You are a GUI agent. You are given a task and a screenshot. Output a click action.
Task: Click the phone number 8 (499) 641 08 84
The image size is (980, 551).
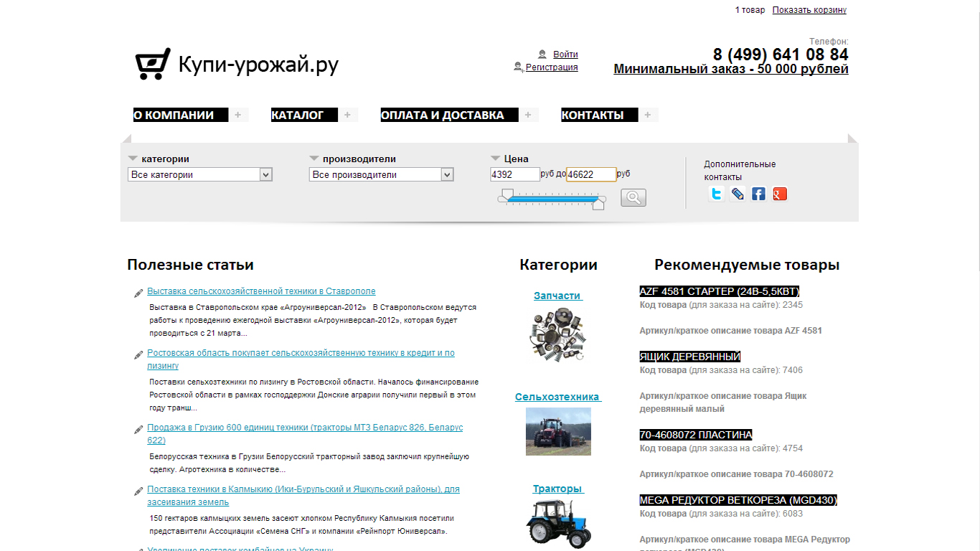point(781,55)
